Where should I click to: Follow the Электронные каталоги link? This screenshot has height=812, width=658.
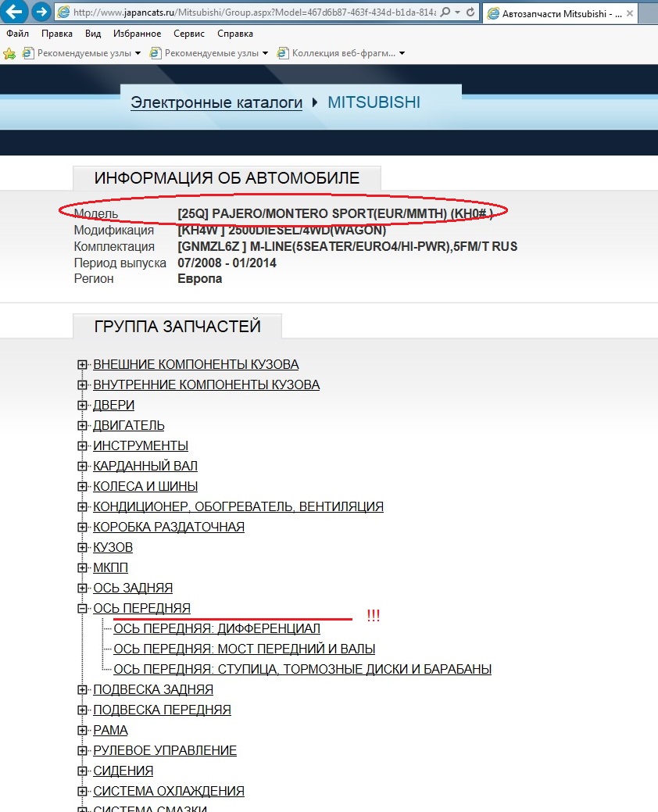click(216, 102)
